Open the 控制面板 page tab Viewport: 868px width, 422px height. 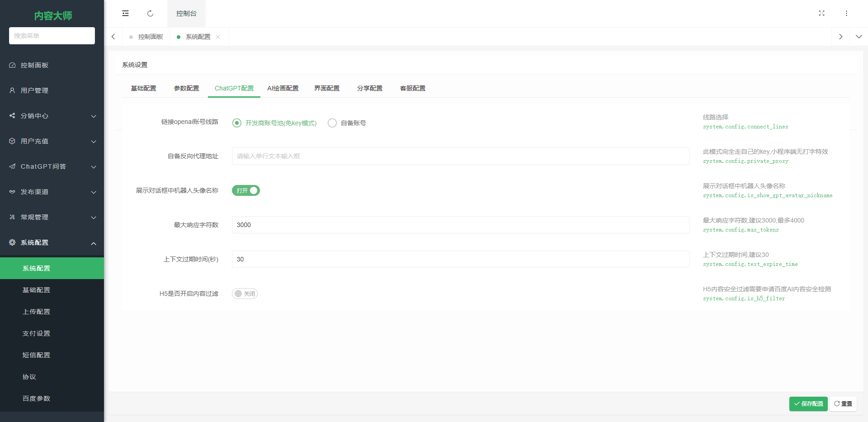tap(146, 37)
